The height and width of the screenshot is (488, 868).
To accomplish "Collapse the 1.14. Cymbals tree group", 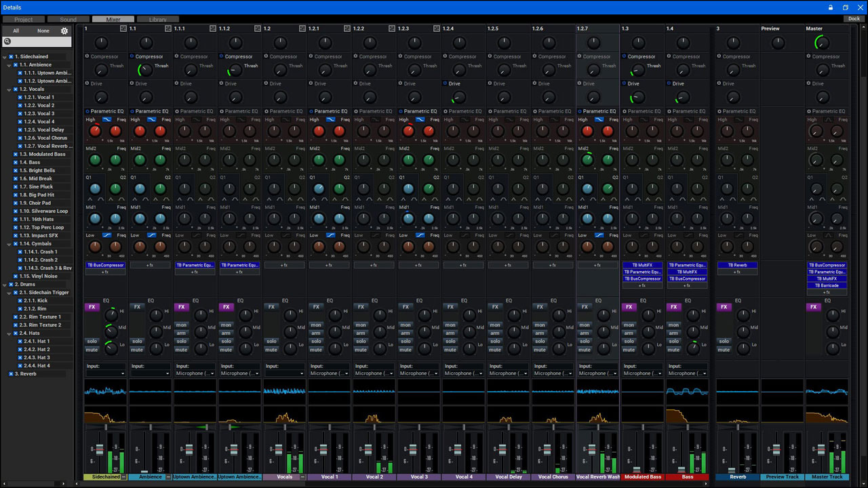I will click(9, 243).
